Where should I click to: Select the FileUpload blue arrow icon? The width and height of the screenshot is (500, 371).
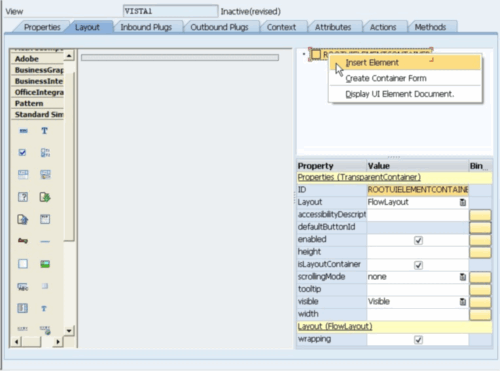pos(23,219)
